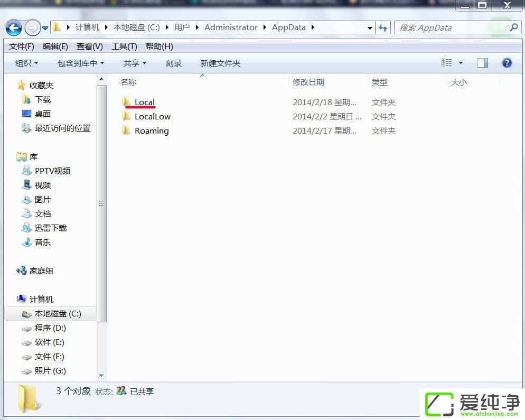Open address bar history dropdown arrow
525x420 pixels.
[369, 27]
